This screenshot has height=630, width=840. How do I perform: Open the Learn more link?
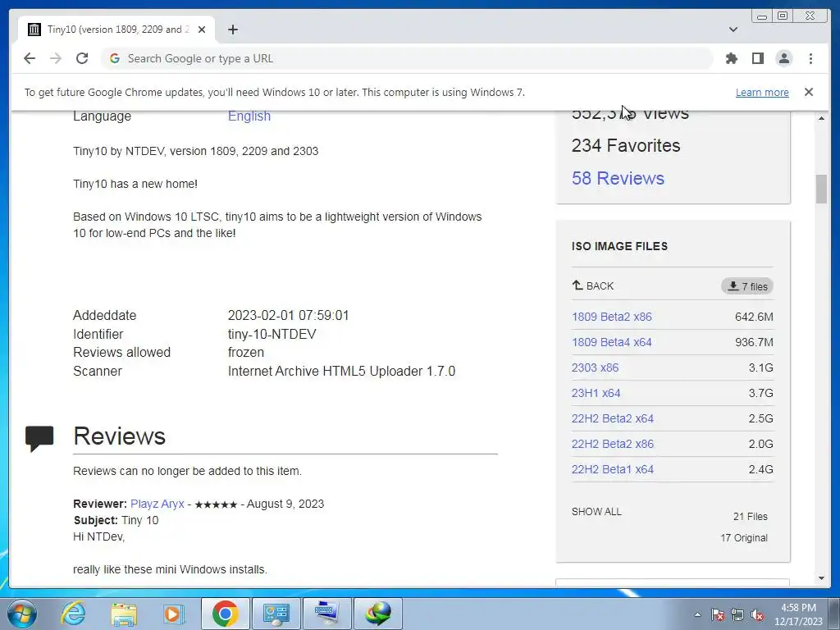762,92
